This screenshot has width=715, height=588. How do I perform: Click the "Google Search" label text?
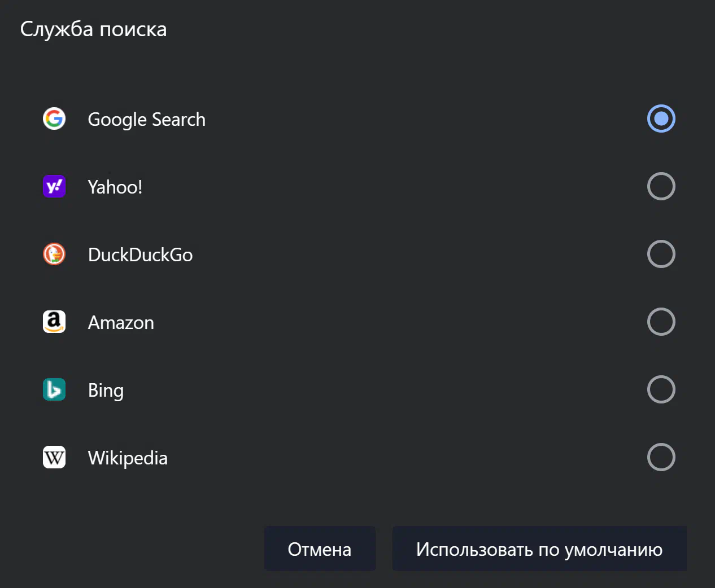pyautogui.click(x=147, y=120)
